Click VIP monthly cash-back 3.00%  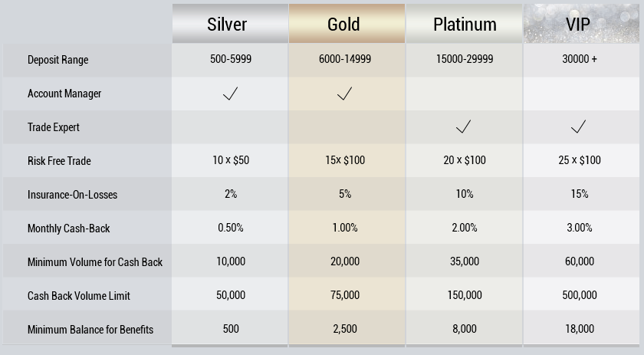(x=580, y=227)
